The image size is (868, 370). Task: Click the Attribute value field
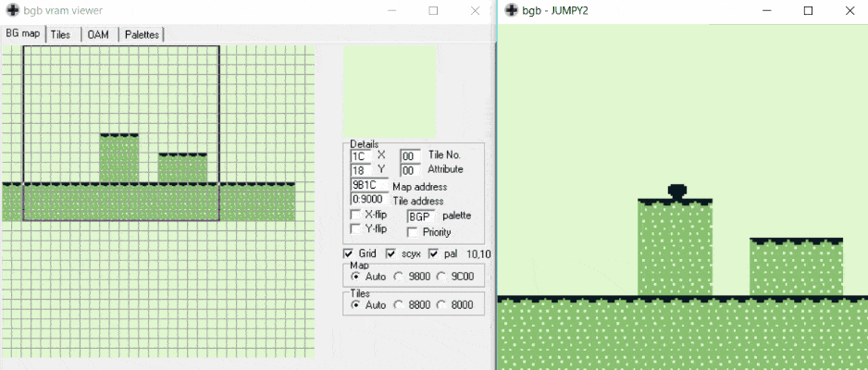[410, 170]
